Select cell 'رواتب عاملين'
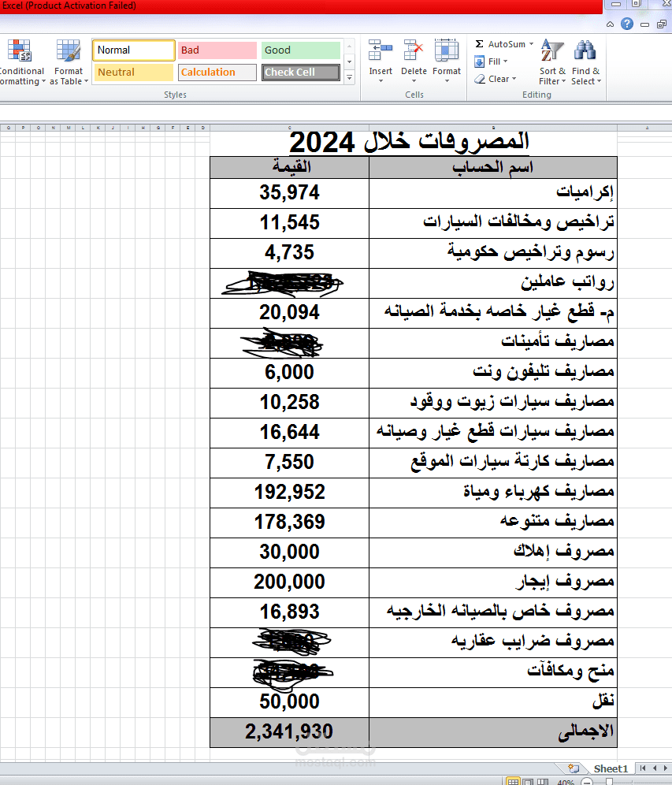 tap(493, 284)
